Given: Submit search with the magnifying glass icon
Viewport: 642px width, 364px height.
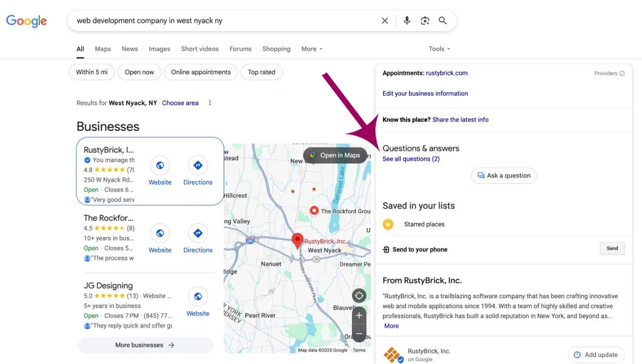Looking at the screenshot, I should pyautogui.click(x=442, y=21).
